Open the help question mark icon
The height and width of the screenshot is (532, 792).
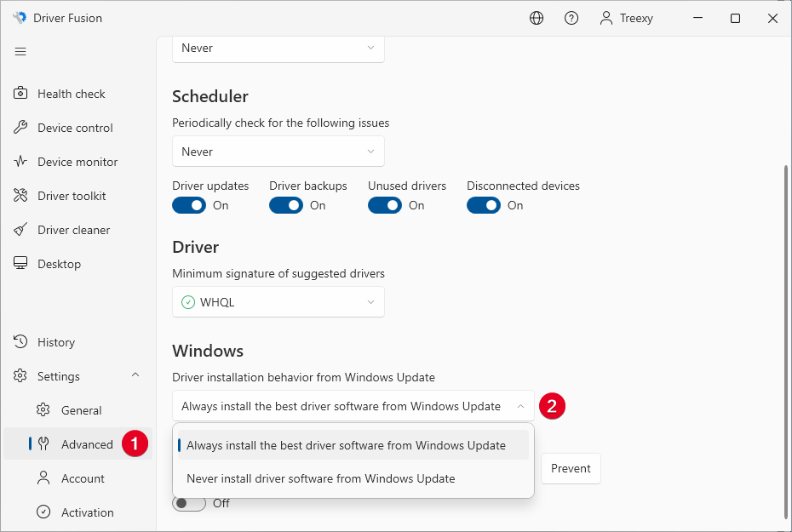[571, 18]
